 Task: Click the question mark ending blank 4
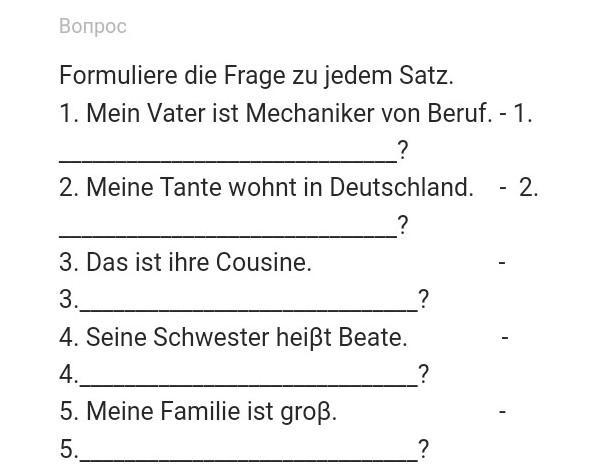[423, 375]
